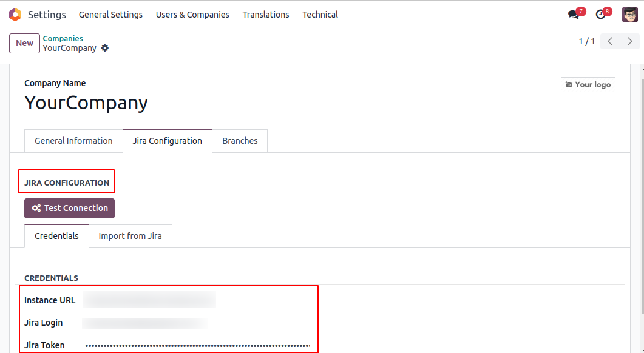Viewport: 644px width, 353px height.
Task: Click the New button
Action: tap(25, 43)
